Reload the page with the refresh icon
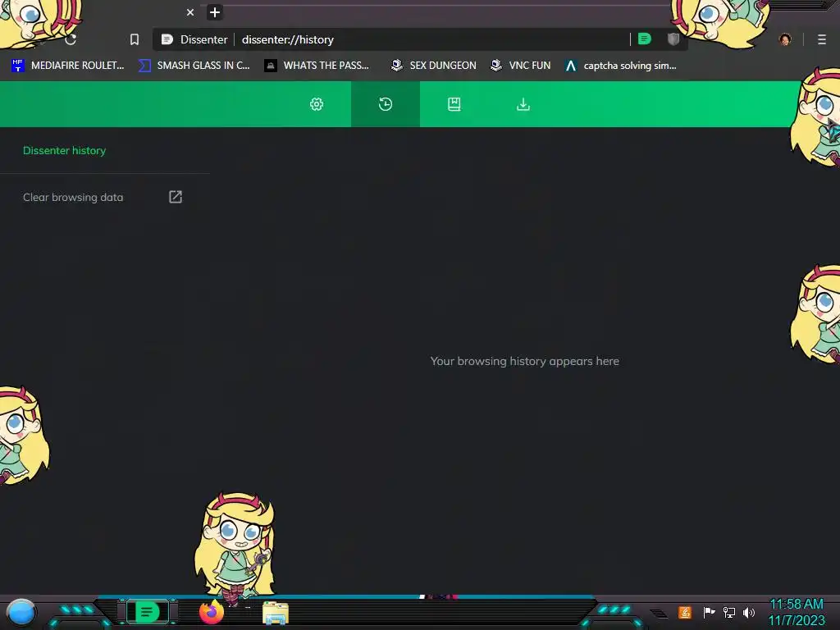Screen dimensions: 840x630 coord(71,39)
